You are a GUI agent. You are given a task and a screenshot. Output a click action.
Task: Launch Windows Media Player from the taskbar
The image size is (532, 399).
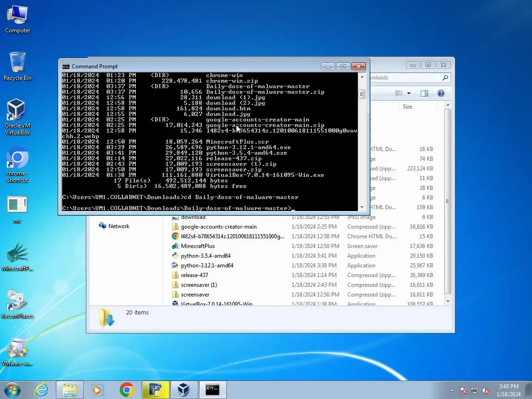click(x=98, y=390)
